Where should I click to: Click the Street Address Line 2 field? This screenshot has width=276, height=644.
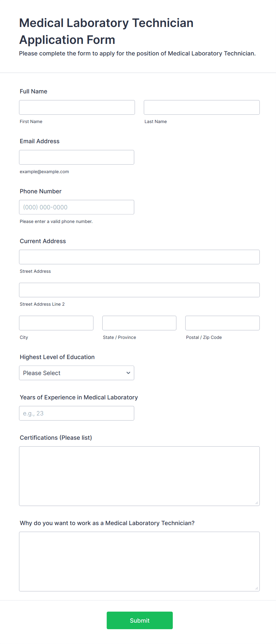coord(139,290)
